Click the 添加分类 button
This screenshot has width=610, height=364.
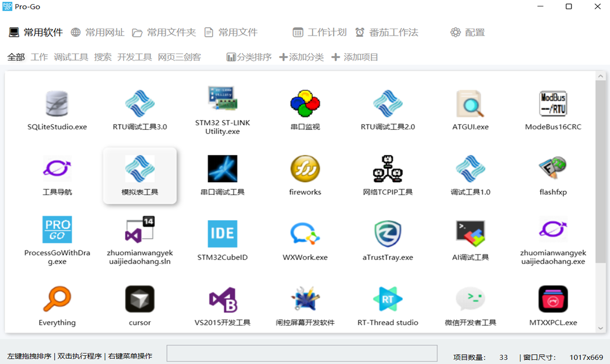tap(301, 57)
